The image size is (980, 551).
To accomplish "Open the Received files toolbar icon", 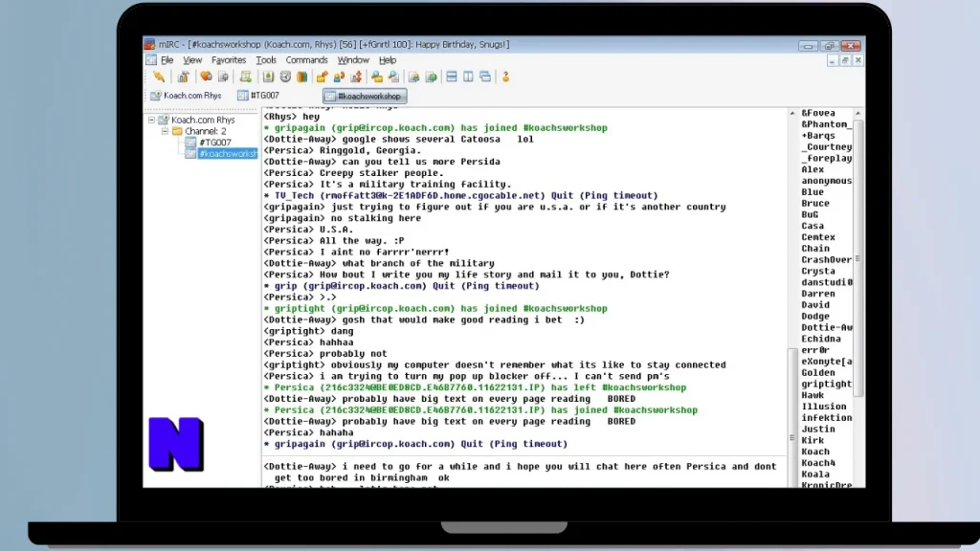I will [x=377, y=77].
